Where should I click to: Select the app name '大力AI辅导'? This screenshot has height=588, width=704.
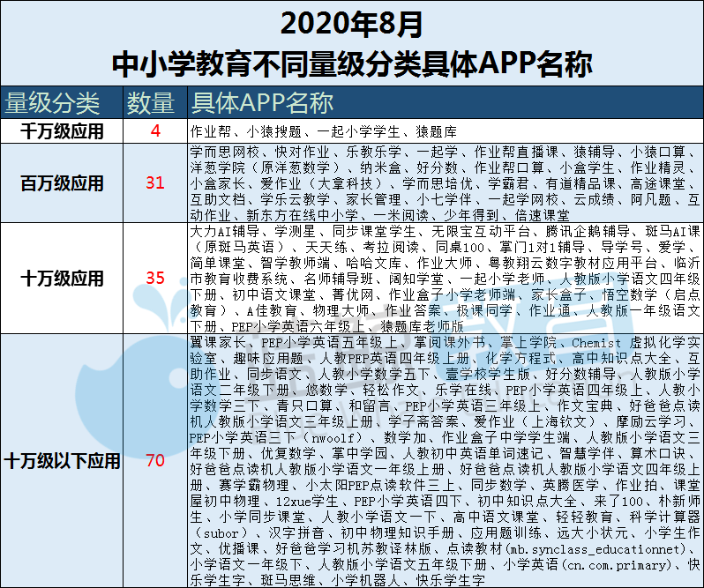tap(225, 232)
